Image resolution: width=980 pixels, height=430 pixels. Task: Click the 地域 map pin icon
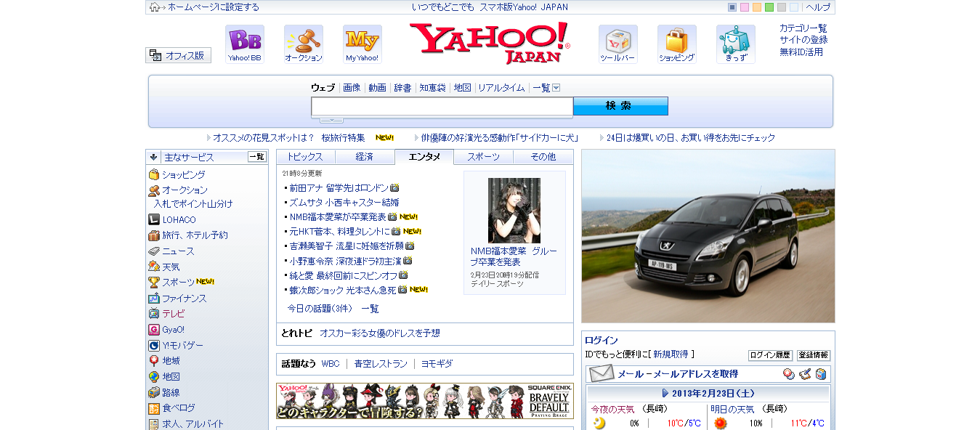pyautogui.click(x=154, y=361)
